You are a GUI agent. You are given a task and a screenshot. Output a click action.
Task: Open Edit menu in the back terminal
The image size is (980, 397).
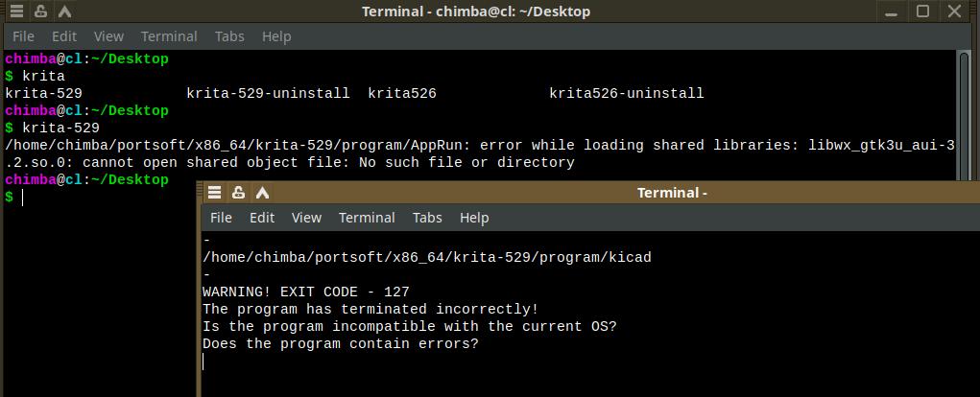coord(64,36)
